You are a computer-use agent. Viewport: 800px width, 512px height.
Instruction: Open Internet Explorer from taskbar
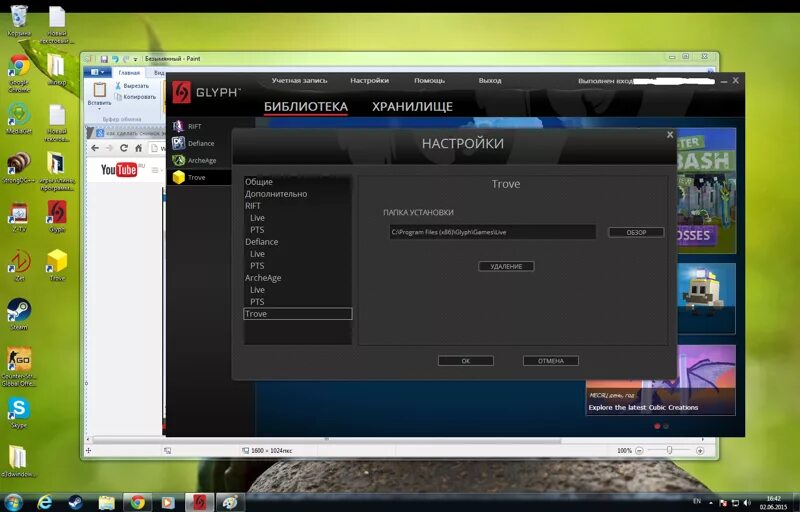click(45, 503)
